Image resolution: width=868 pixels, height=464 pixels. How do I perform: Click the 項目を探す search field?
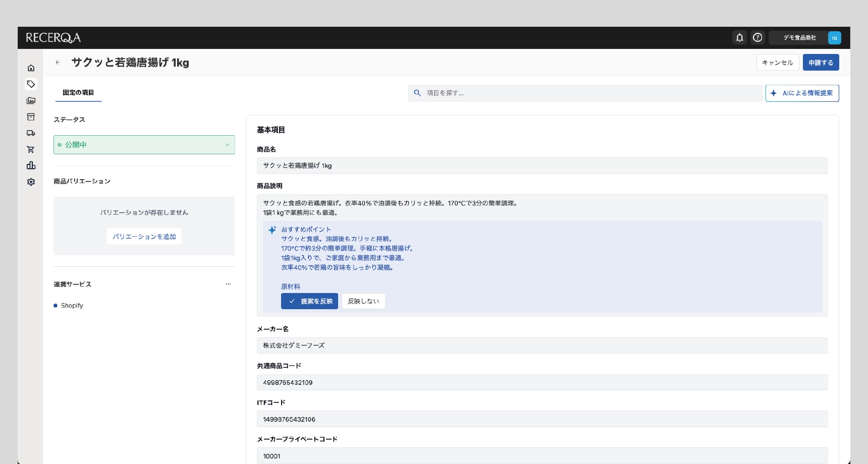(585, 93)
